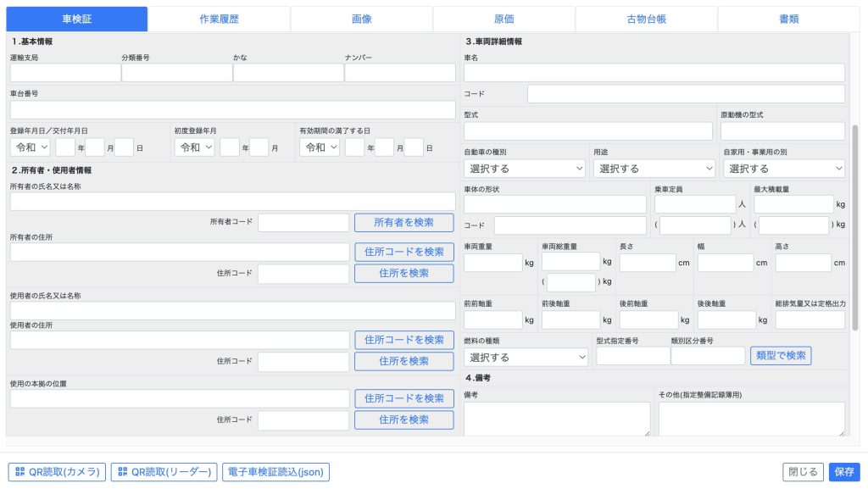Open the 書類 tab
868x489 pixels.
tap(788, 19)
